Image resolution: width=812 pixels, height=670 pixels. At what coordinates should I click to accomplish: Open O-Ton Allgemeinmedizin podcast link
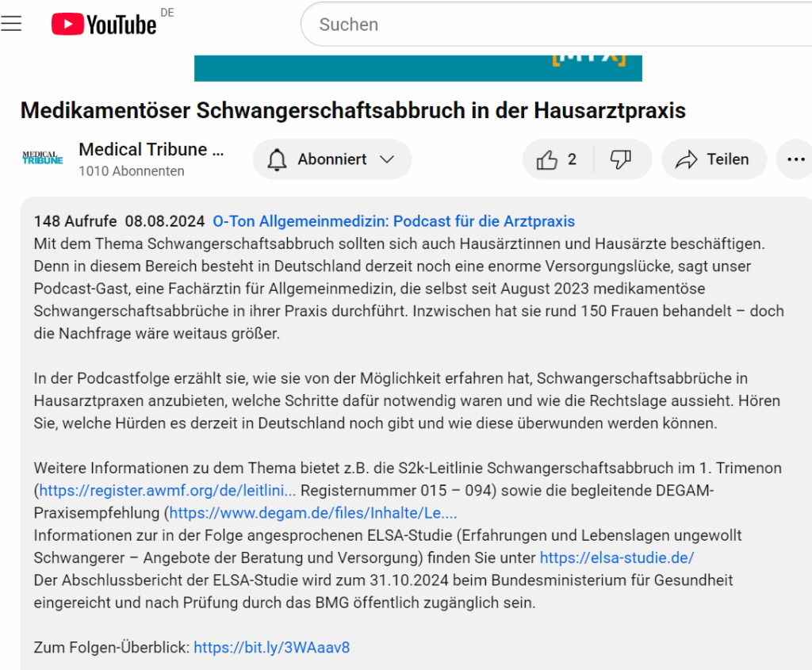393,221
